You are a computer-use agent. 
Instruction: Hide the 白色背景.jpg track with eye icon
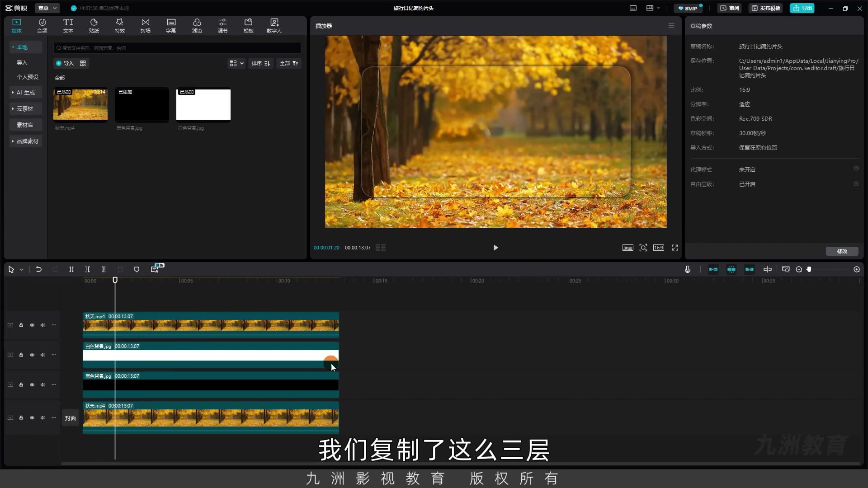click(x=32, y=355)
